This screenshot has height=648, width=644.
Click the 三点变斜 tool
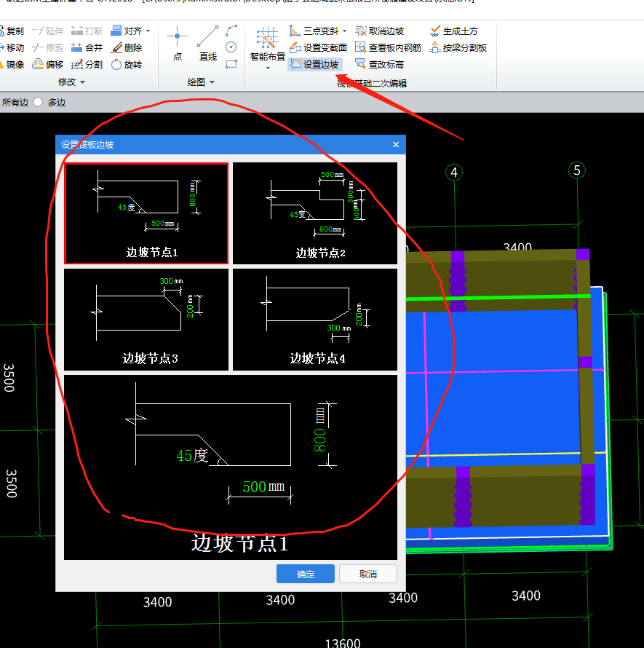coord(314,31)
